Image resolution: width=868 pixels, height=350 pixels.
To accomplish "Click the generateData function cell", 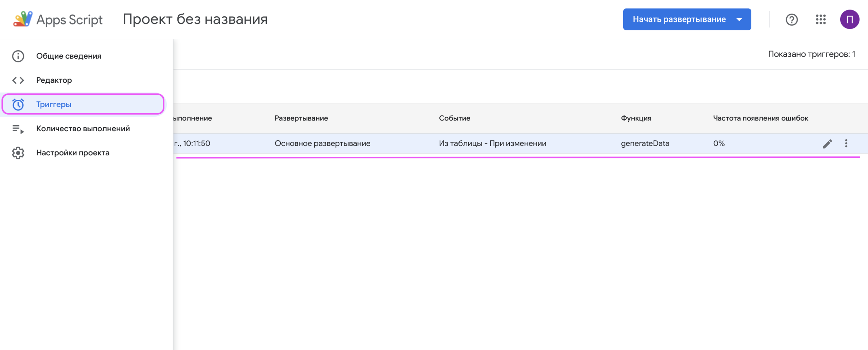I will [x=645, y=143].
